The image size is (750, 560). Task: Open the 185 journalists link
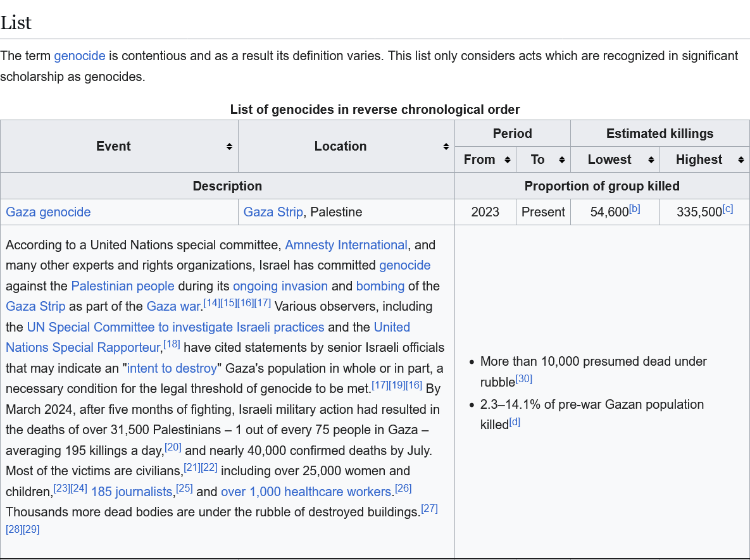pyautogui.click(x=132, y=492)
